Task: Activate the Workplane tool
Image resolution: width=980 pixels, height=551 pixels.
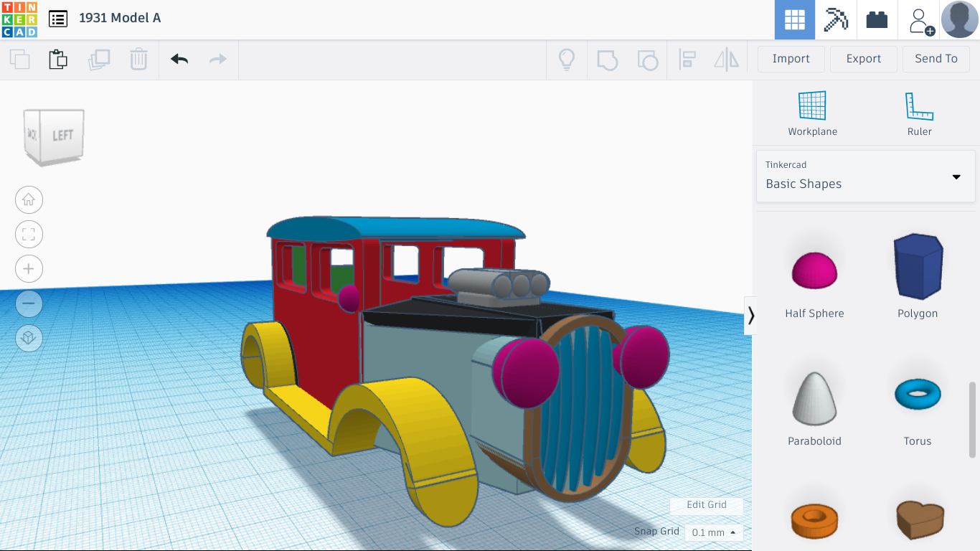Action: point(812,111)
